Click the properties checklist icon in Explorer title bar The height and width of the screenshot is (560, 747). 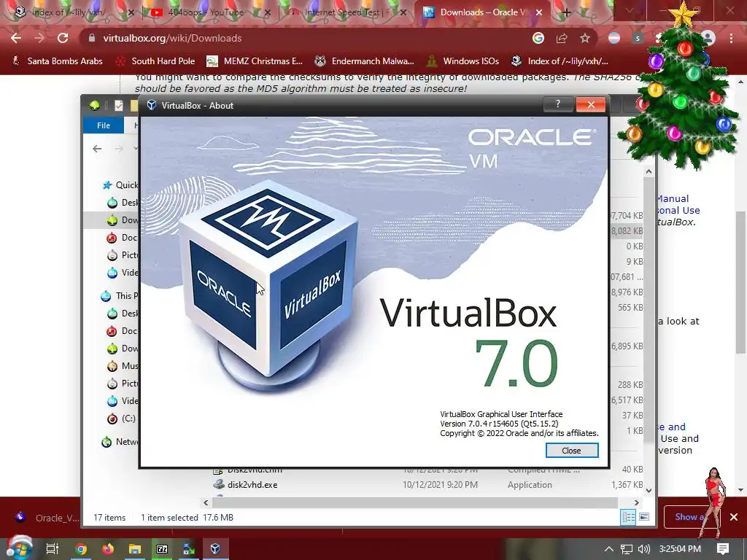119,106
